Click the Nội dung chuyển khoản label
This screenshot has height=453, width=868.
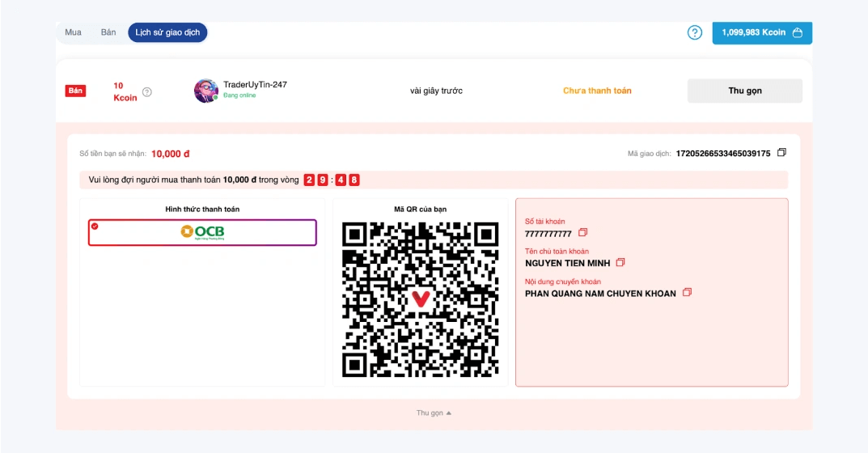coord(563,282)
